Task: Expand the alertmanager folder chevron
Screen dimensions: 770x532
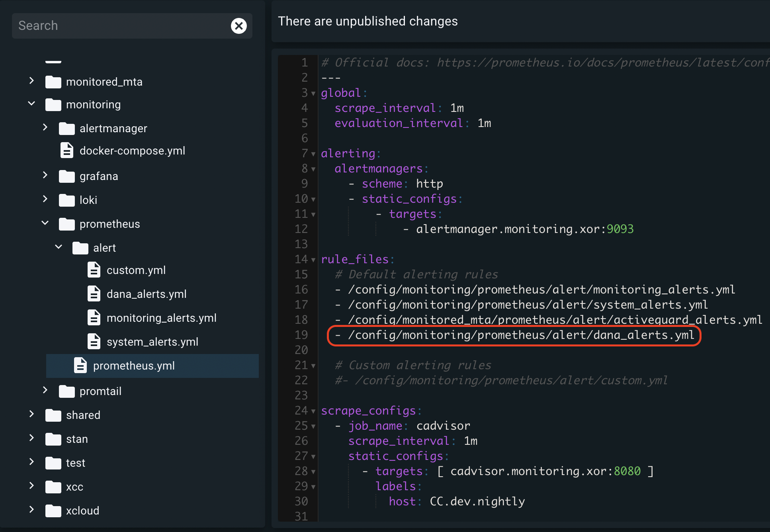Action: coord(45,127)
